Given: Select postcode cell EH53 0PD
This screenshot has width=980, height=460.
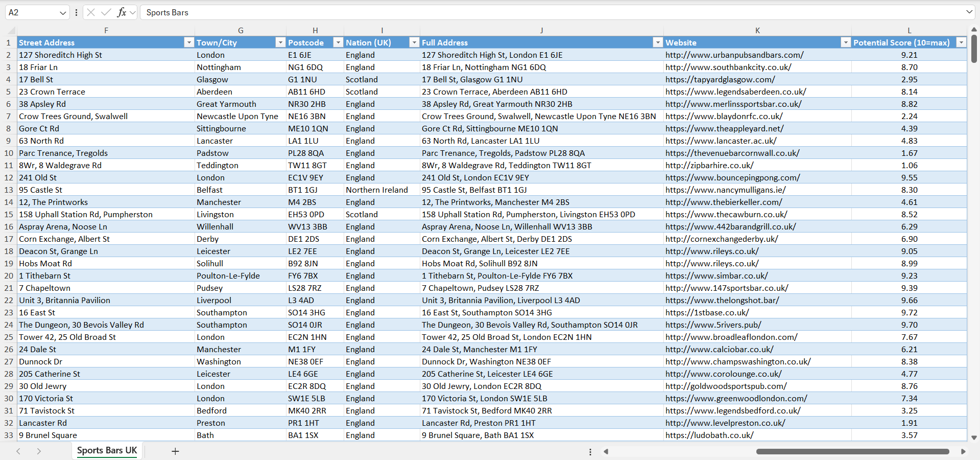Looking at the screenshot, I should 315,214.
